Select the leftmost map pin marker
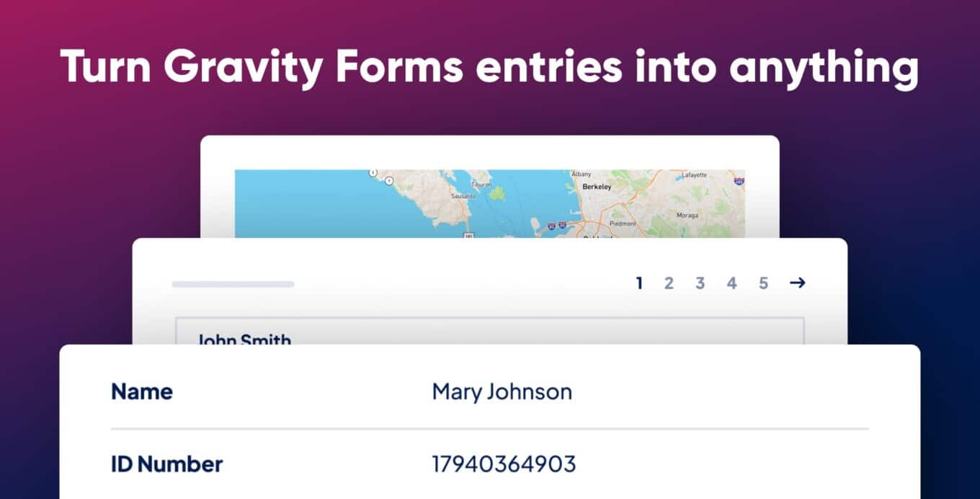Image resolution: width=980 pixels, height=499 pixels. [x=373, y=171]
